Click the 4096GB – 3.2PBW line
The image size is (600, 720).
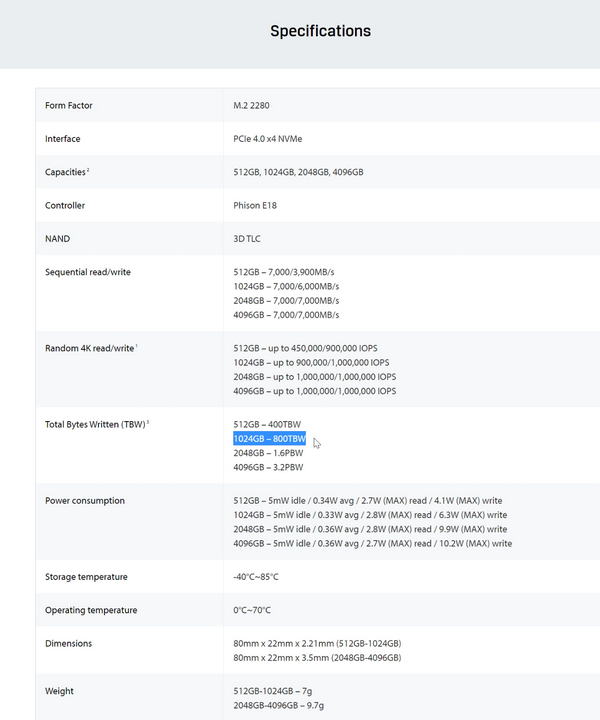click(268, 467)
